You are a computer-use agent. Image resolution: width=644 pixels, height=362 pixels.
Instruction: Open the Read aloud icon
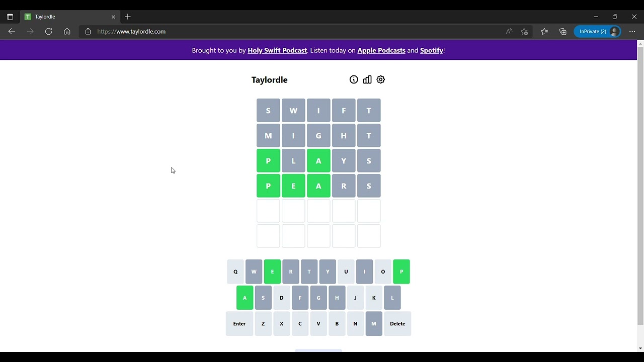pyautogui.click(x=509, y=31)
